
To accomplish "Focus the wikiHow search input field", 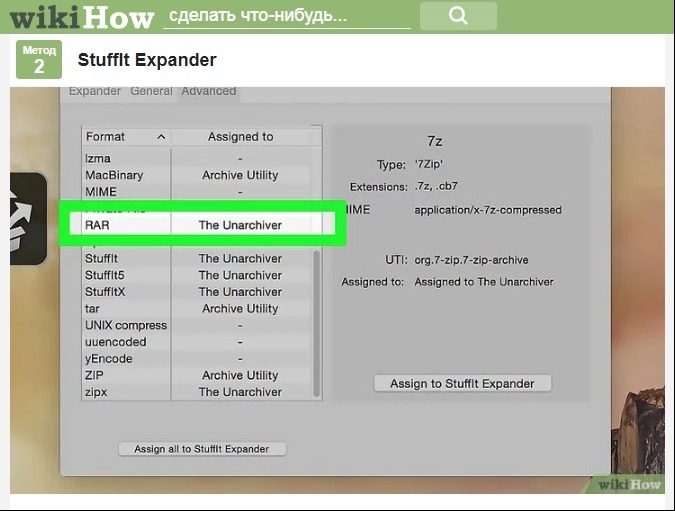I will pyautogui.click(x=287, y=16).
